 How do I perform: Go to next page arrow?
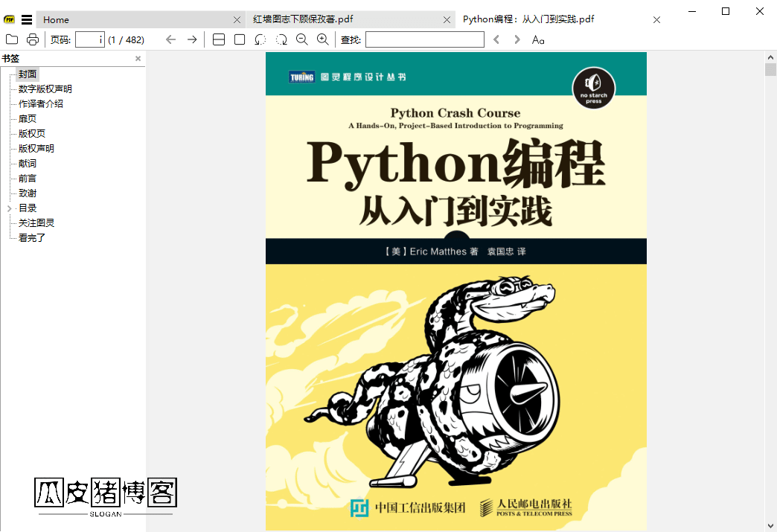tap(192, 39)
